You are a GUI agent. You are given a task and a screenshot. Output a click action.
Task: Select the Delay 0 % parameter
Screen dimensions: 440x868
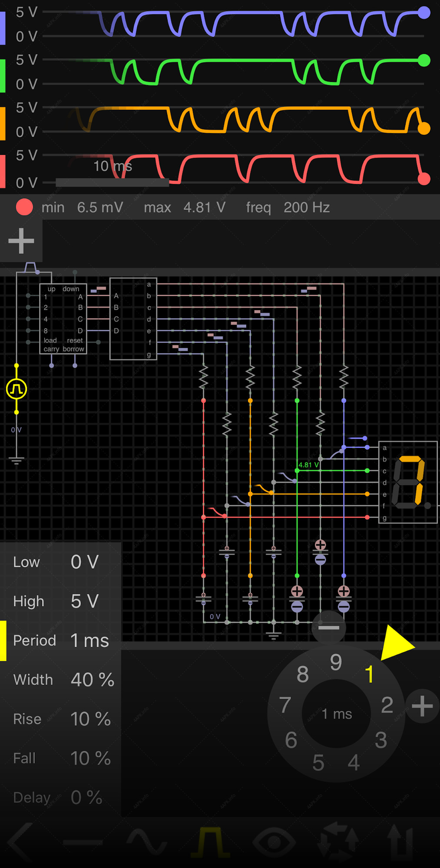point(60,798)
